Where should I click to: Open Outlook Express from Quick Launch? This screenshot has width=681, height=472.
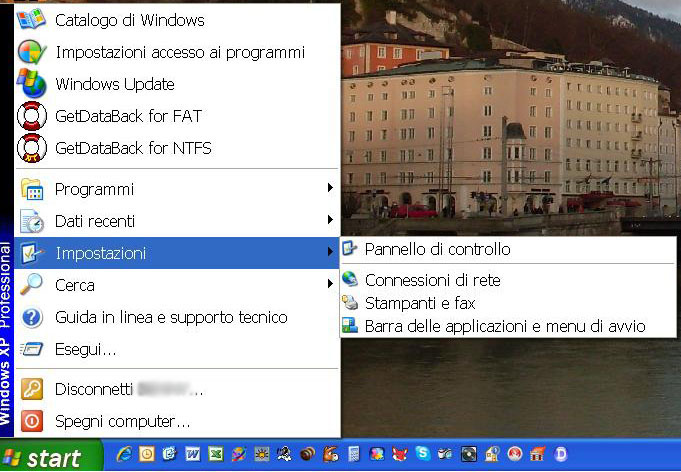pos(170,455)
